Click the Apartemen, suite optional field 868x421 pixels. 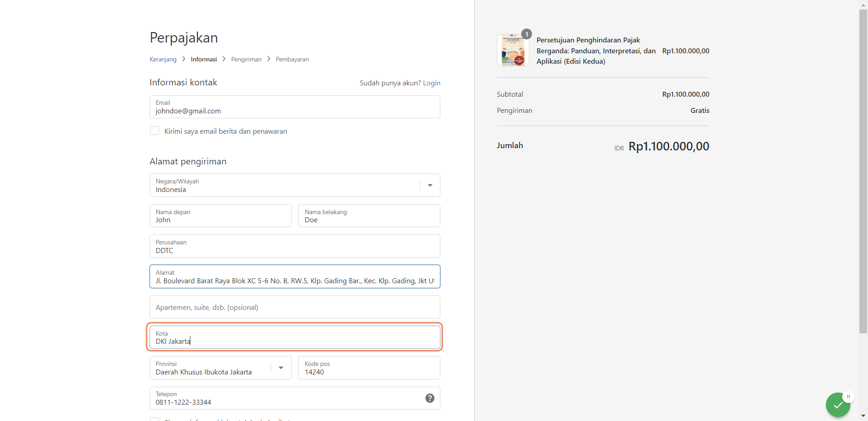[295, 307]
